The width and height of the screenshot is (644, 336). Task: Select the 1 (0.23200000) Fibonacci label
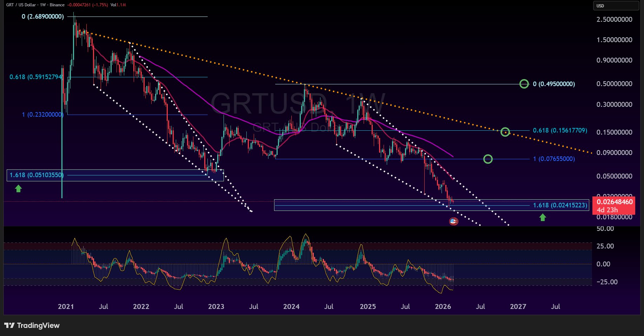tap(42, 115)
